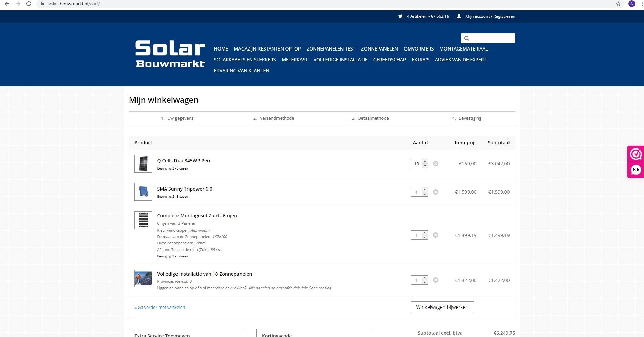Click the browser back arrow
Screen dimensions: 644x337
[x=7, y=4]
